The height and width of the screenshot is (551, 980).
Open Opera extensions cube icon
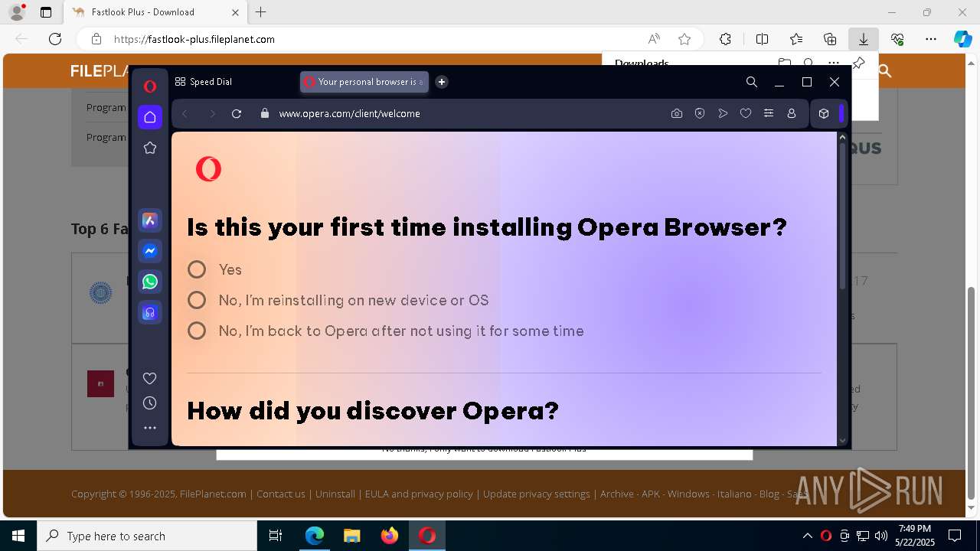(x=824, y=113)
